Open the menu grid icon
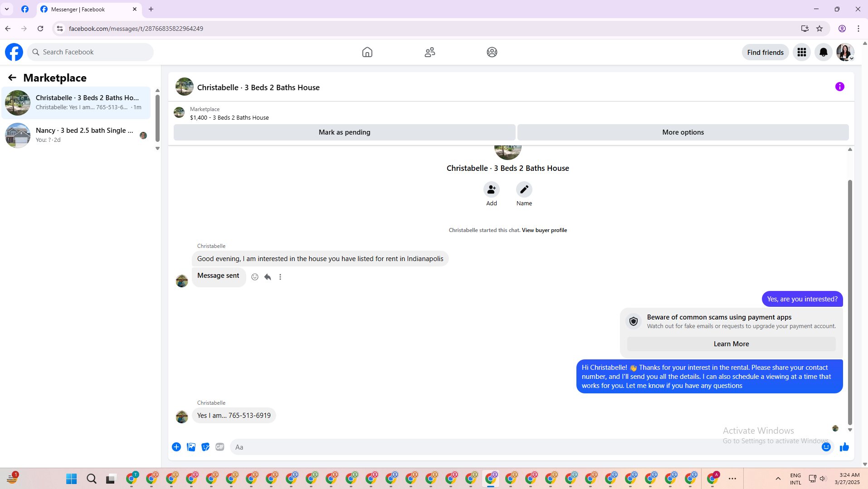The height and width of the screenshot is (489, 868). [802, 52]
